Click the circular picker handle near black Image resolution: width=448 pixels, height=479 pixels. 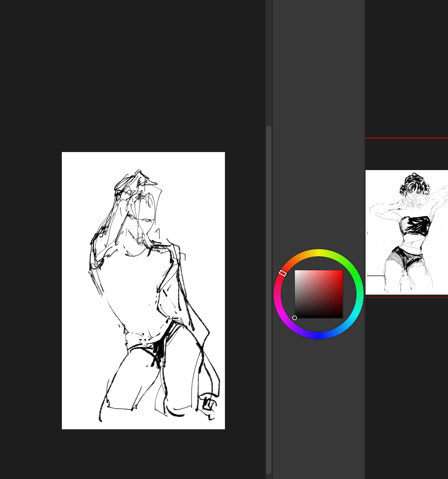294,318
